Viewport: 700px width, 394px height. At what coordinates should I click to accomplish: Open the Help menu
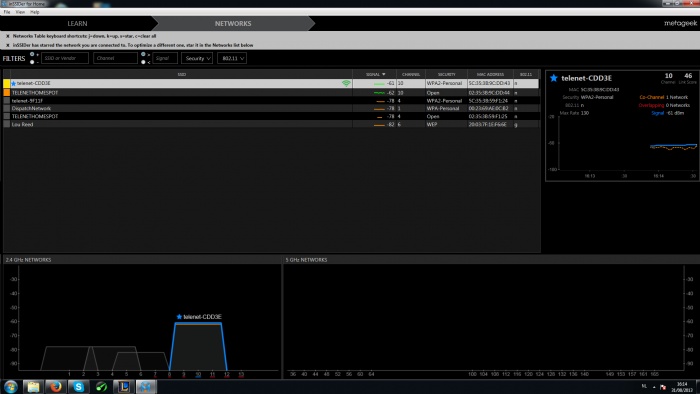[x=35, y=12]
